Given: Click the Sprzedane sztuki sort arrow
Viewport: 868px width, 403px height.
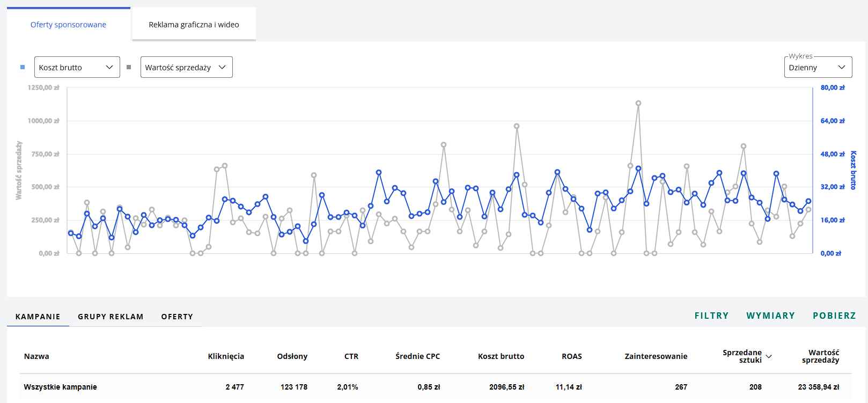Looking at the screenshot, I should [769, 356].
